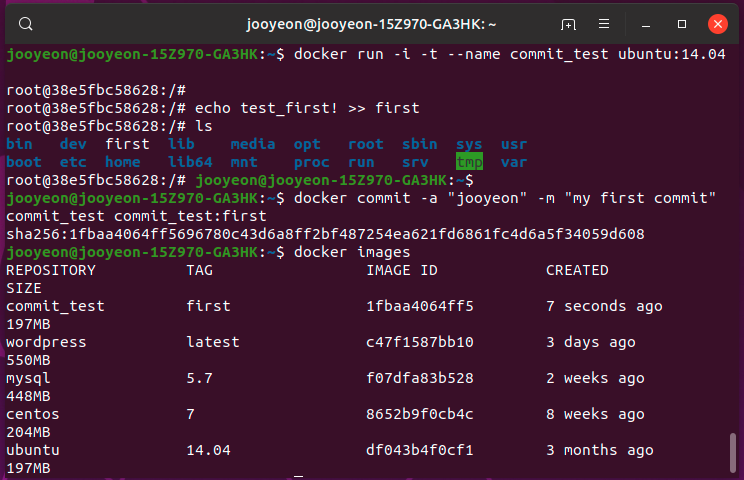Click the 'home' directory name

pos(122,162)
